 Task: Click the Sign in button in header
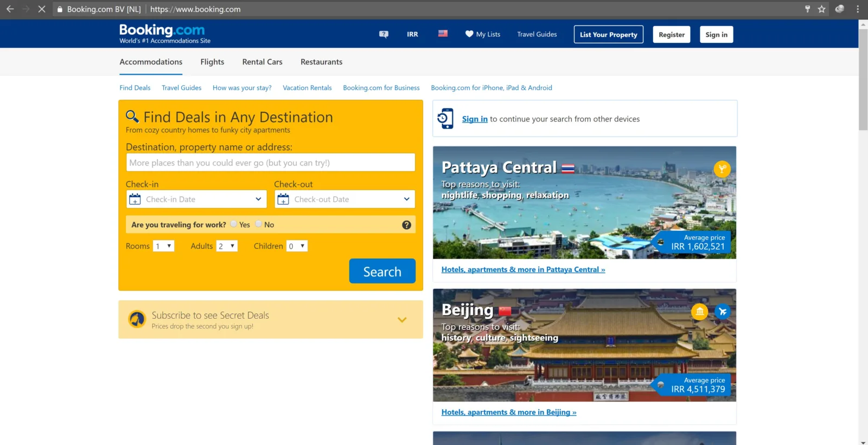tap(717, 35)
